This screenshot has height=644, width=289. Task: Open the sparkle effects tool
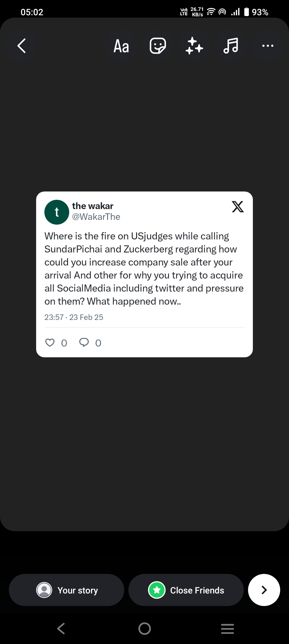point(194,46)
